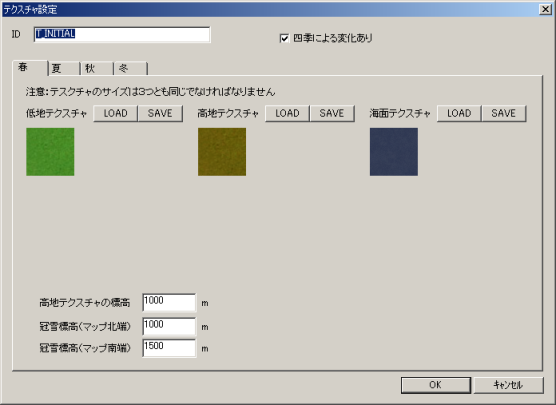Select the 春 (spring) tab

[30, 67]
